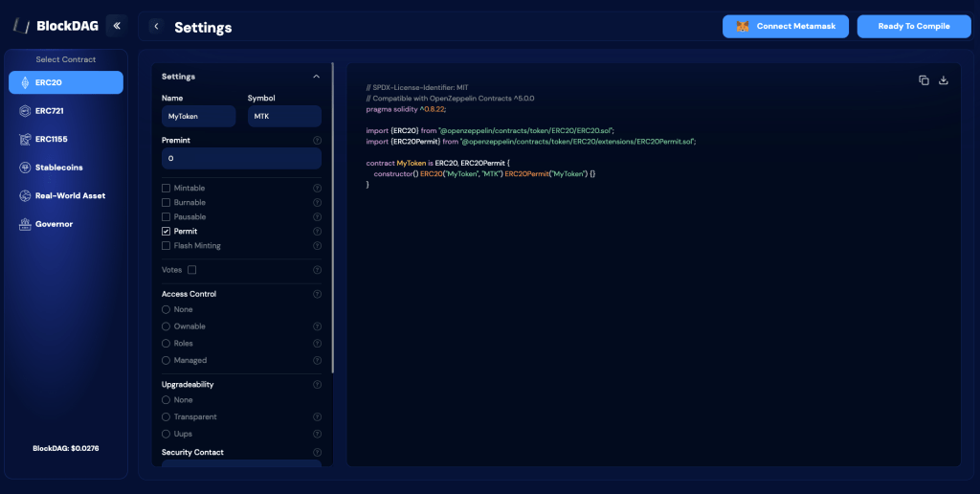Uncheck the Permit checkbox
This screenshot has height=494, width=980.
(x=167, y=232)
